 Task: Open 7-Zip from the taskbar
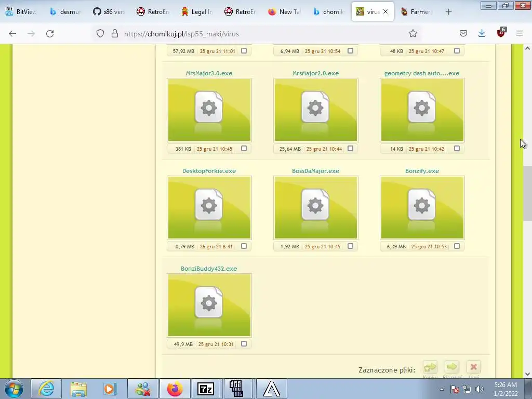point(206,389)
